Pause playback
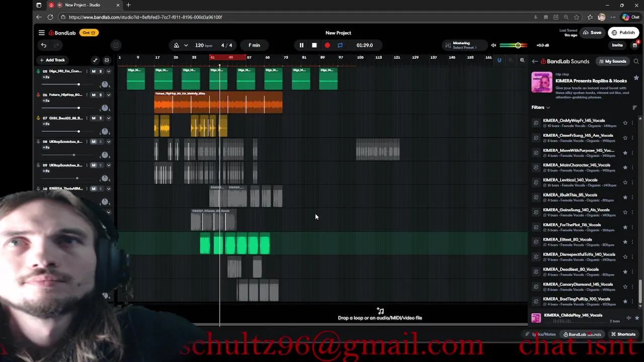 point(301,45)
